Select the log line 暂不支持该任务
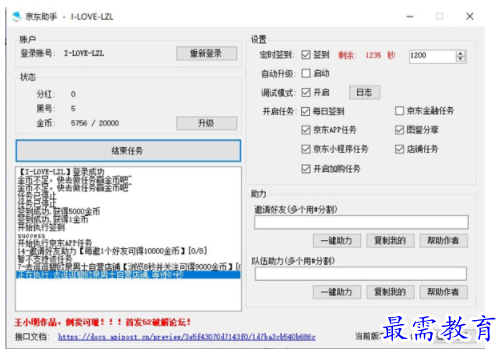The height and width of the screenshot is (360, 504). pyautogui.click(x=45, y=259)
